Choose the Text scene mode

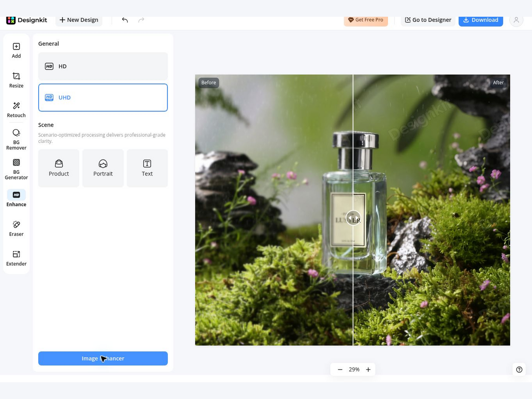click(147, 168)
